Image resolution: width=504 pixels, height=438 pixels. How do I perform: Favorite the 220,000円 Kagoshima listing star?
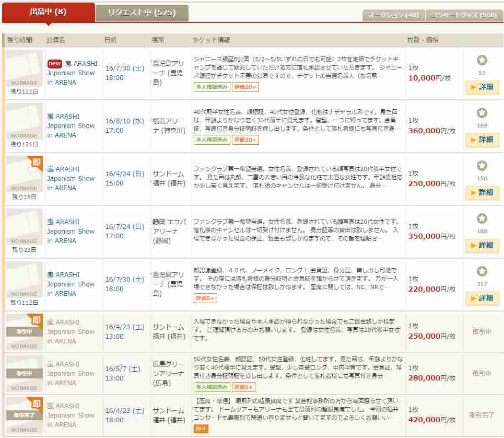[482, 271]
